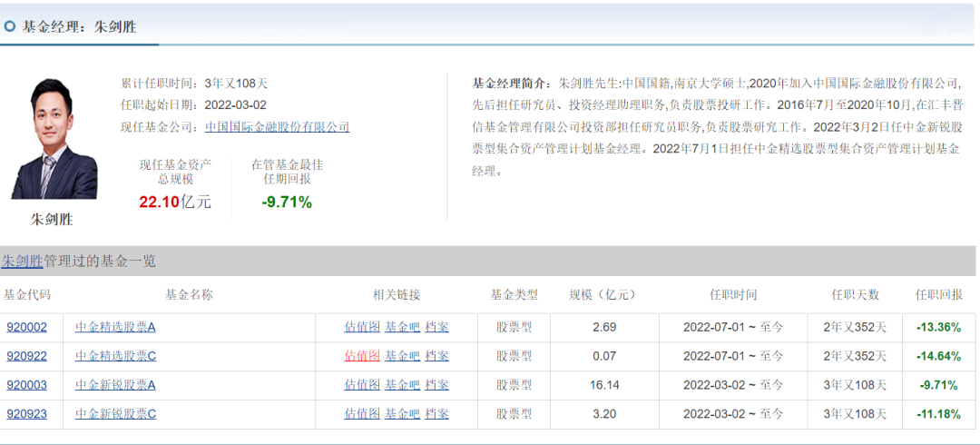The height and width of the screenshot is (445, 980).
Task: Click the 朱剑胜 name caption under the photo
Action: pos(52,220)
